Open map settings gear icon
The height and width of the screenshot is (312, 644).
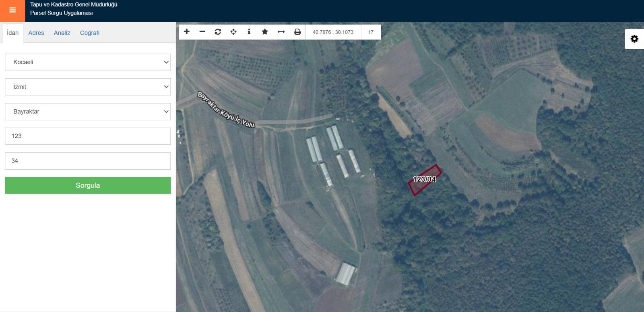pos(634,39)
